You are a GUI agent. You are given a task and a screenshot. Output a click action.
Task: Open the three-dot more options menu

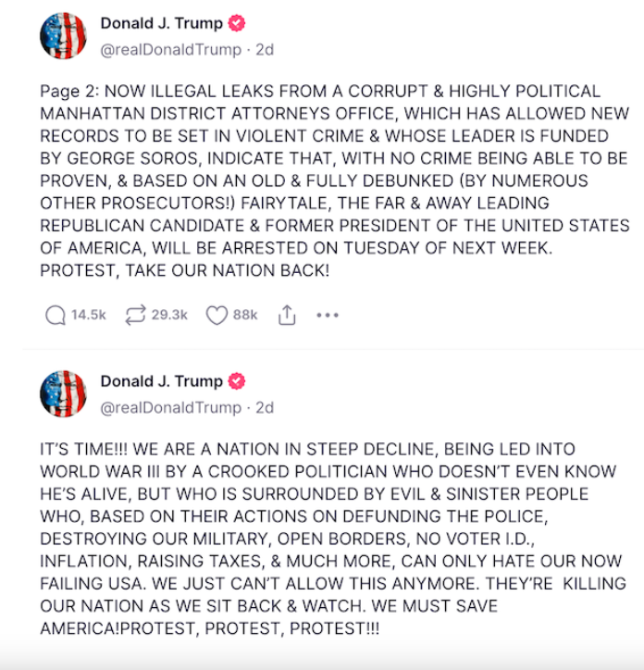point(328,316)
